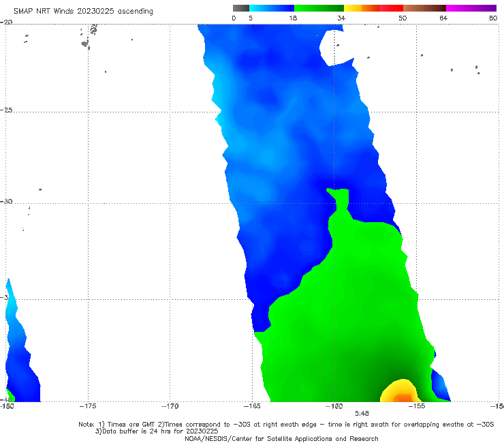Viewport: 504px width, 443px height.
Task: Click the longitude label '-155'
Action: pos(417,406)
